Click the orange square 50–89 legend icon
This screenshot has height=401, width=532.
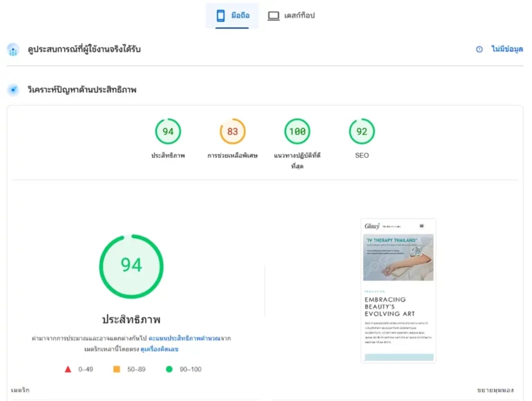(116, 369)
